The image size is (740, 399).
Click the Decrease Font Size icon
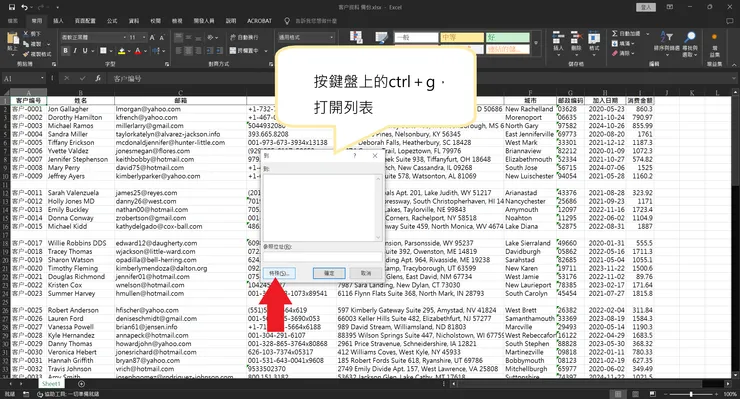(161, 37)
